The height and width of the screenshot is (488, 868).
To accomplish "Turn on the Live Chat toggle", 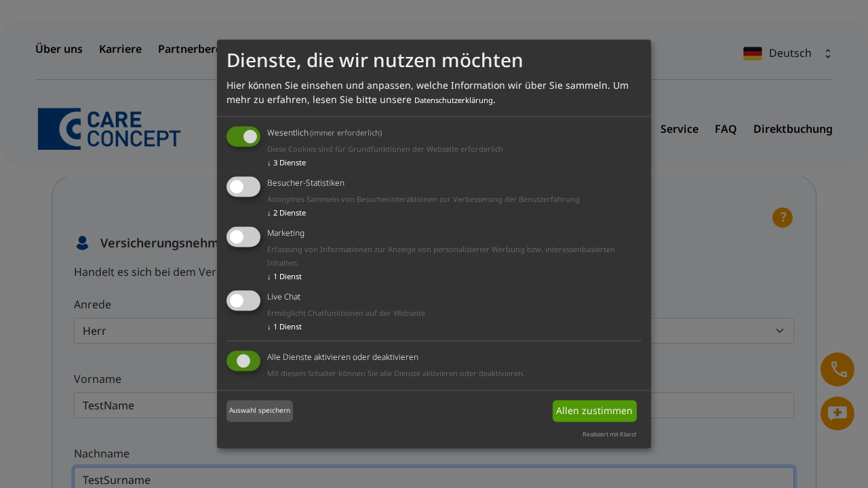I will coord(243,300).
